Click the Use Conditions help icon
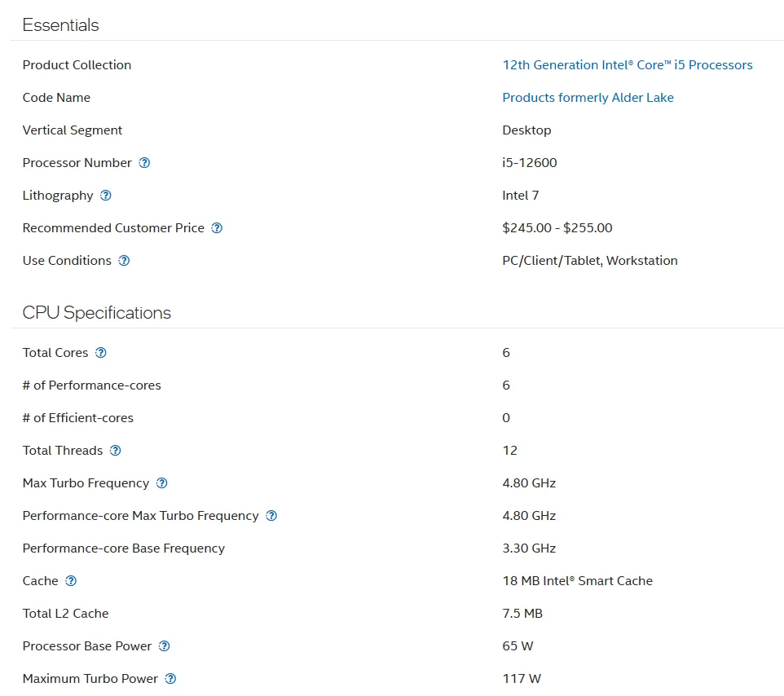Image resolution: width=784 pixels, height=696 pixels. [x=124, y=261]
